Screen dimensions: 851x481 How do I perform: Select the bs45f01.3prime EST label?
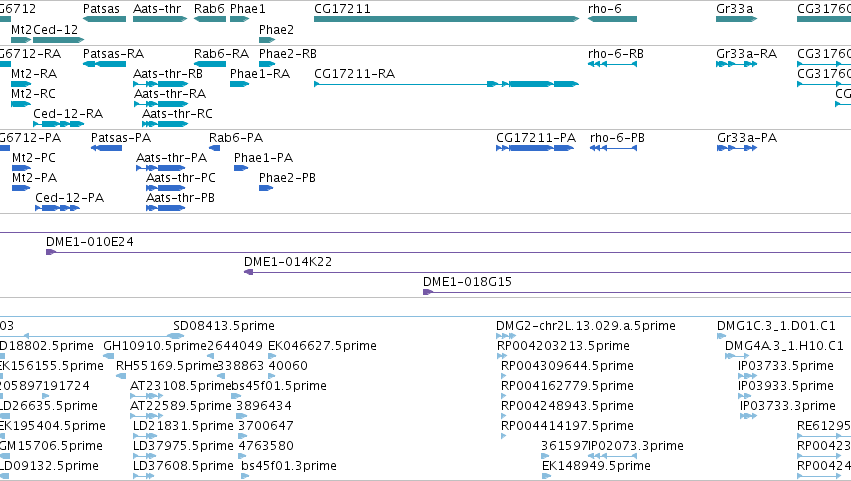pyautogui.click(x=289, y=466)
